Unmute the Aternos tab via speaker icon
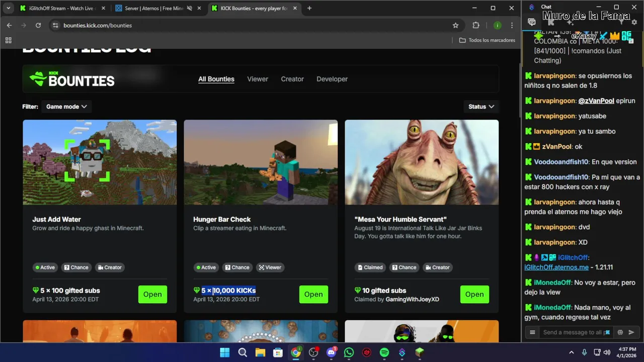 pos(190,8)
